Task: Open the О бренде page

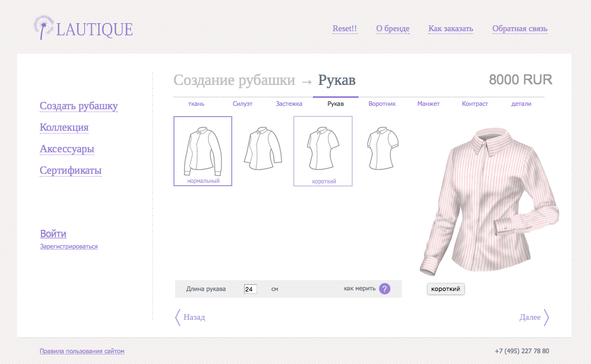Action: (393, 29)
